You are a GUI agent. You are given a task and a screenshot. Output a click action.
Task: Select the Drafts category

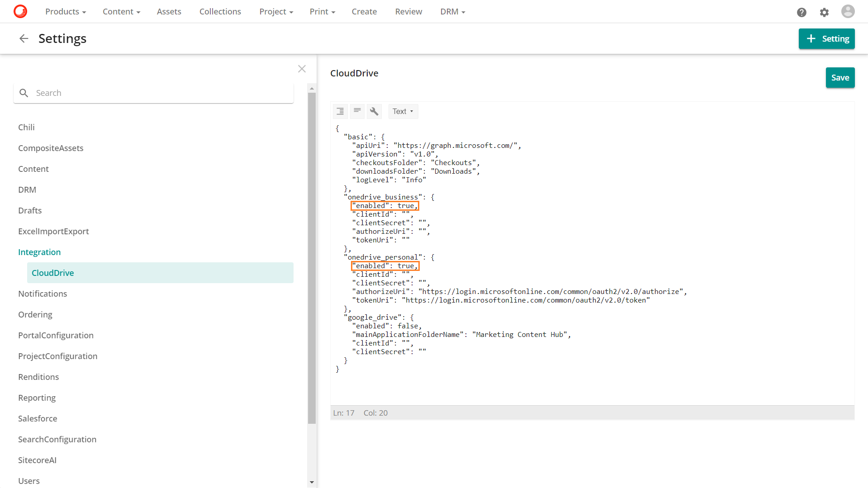pos(30,210)
